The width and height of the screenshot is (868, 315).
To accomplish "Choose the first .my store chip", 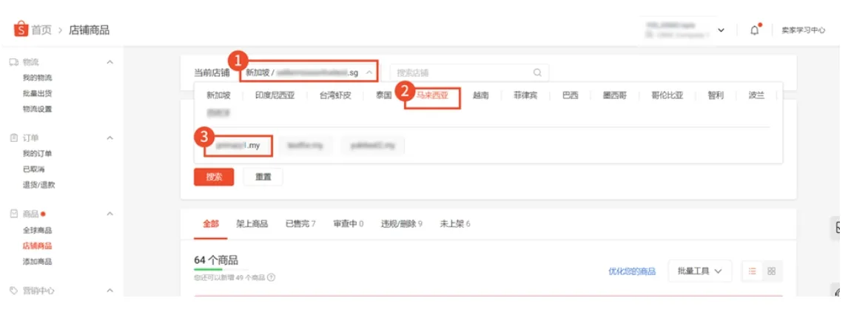I will point(238,146).
